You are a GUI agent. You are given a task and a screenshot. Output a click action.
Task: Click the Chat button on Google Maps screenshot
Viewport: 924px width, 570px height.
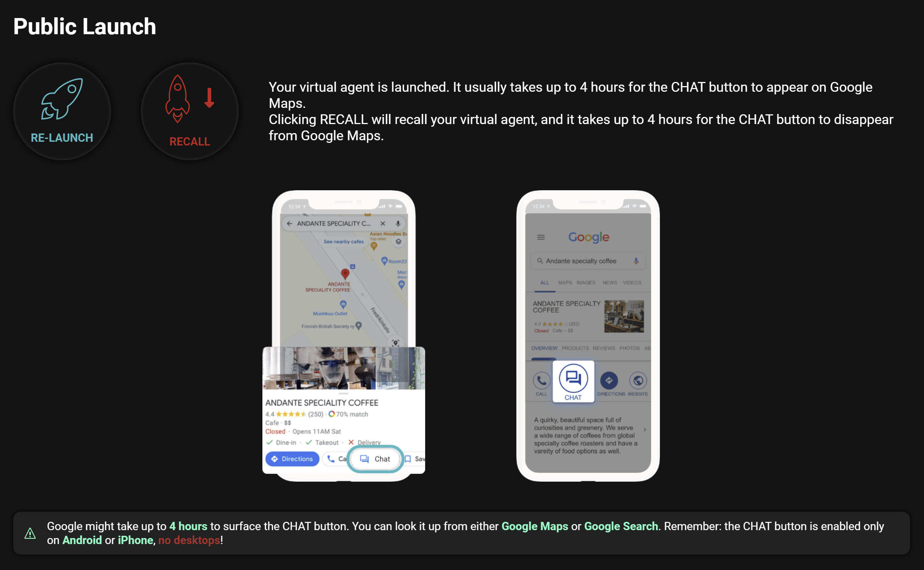click(x=374, y=458)
